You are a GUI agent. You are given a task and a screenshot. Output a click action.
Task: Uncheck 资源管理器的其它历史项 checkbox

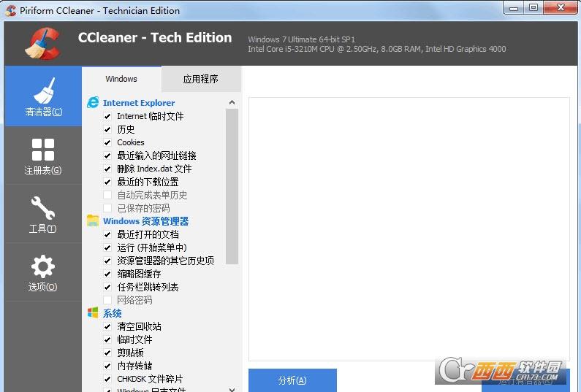coord(107,261)
